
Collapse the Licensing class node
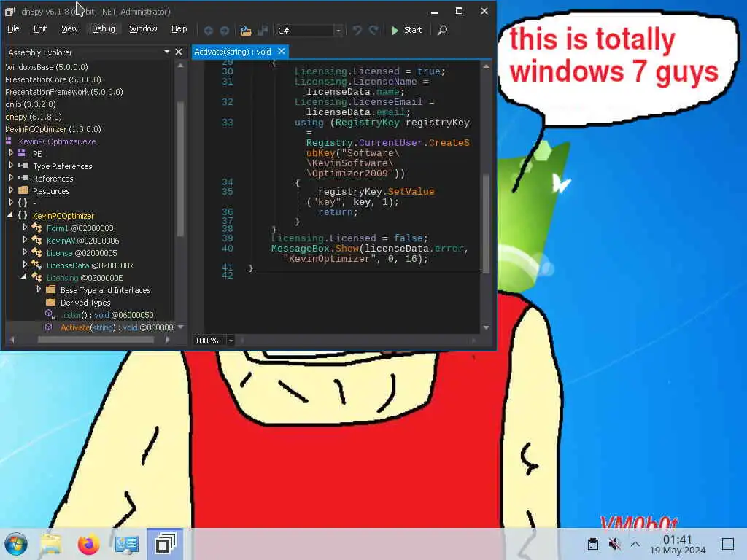click(x=24, y=276)
